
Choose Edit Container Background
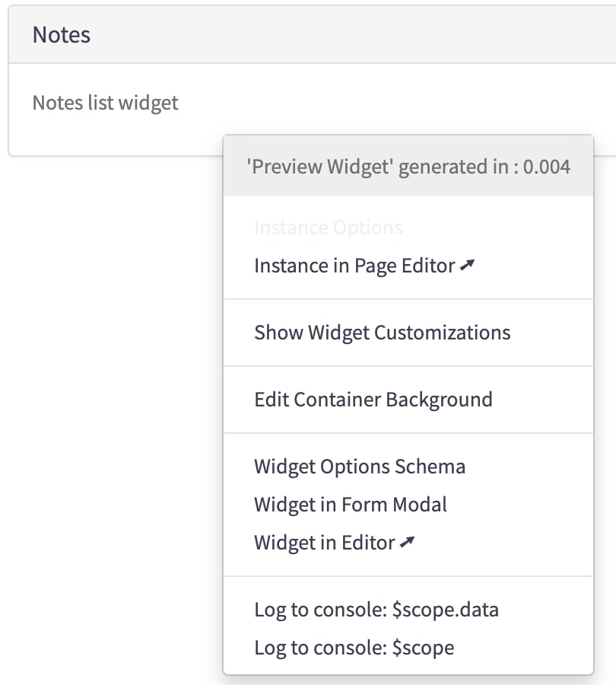click(x=373, y=400)
